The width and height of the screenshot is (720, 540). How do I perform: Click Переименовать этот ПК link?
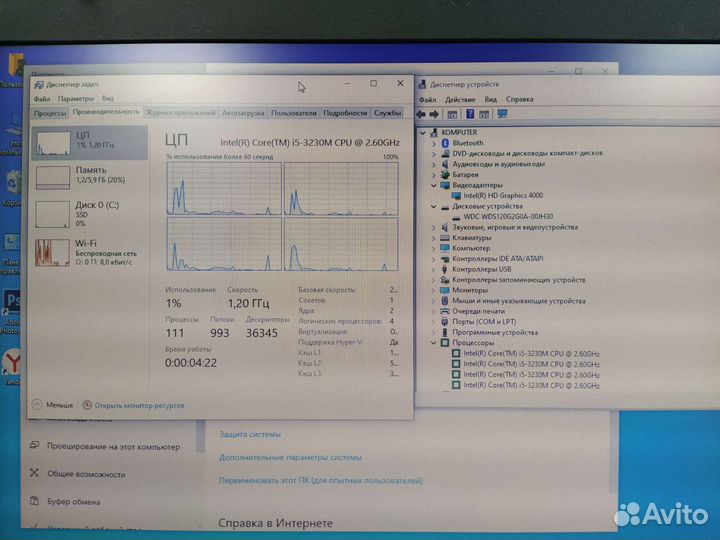tap(321, 481)
